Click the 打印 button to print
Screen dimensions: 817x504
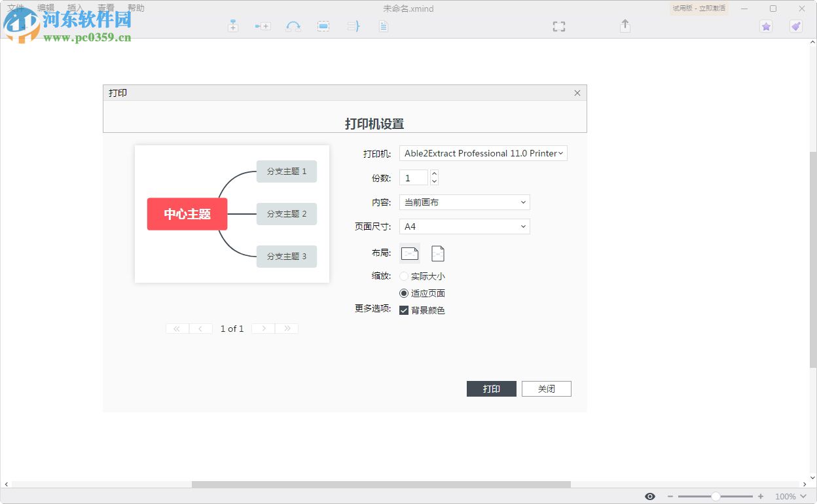[x=492, y=388]
